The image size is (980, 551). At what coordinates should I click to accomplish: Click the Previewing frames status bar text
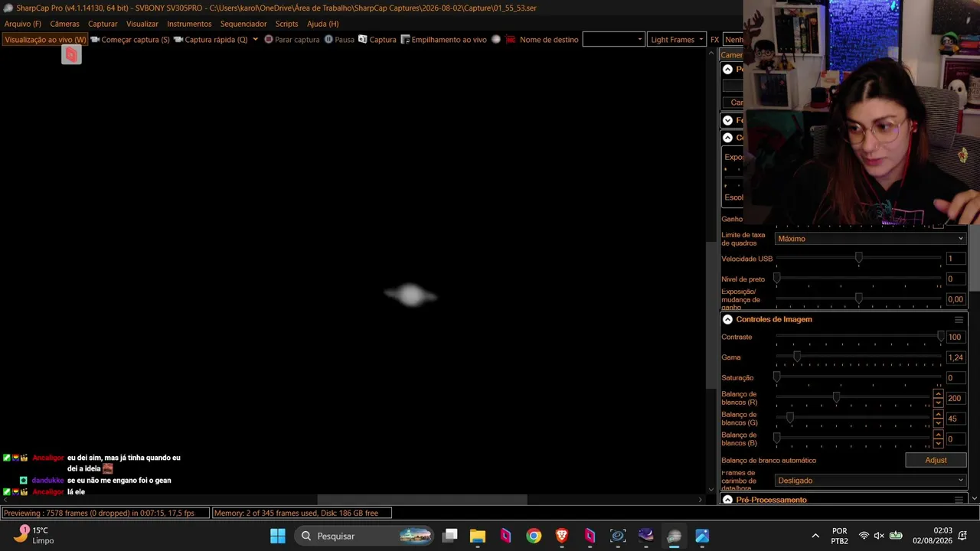[x=105, y=513]
